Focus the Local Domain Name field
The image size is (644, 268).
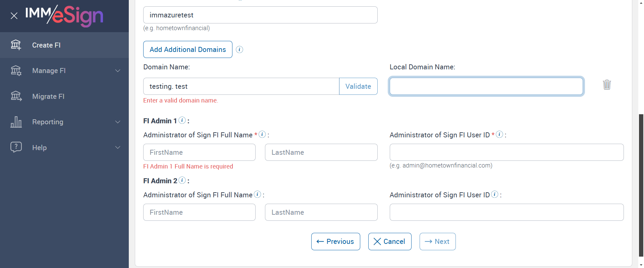pos(486,86)
